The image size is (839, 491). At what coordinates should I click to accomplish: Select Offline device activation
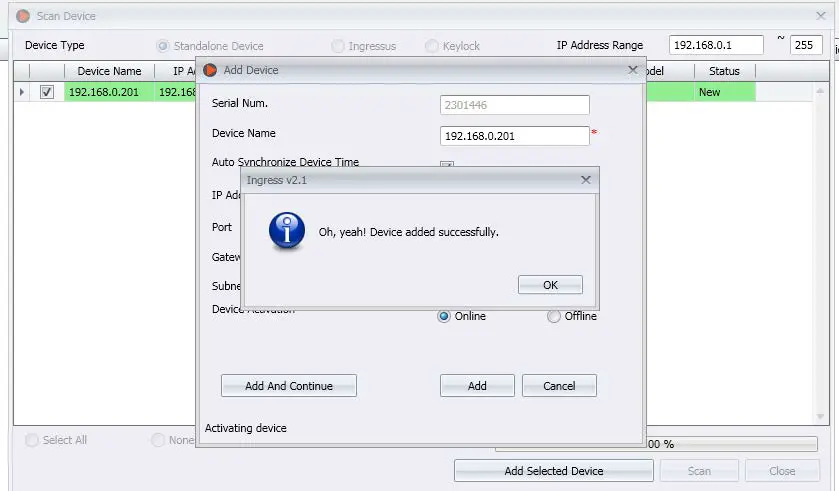point(554,316)
